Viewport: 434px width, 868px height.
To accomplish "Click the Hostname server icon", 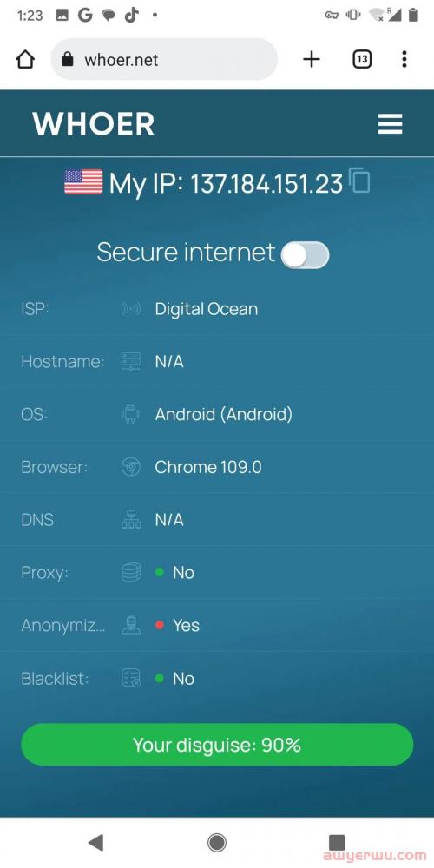I will (x=131, y=361).
